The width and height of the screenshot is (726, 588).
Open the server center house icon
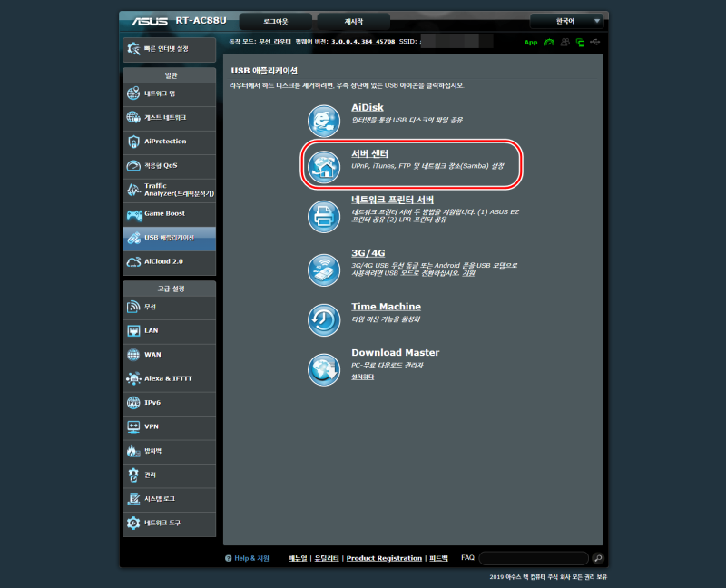pos(324,167)
